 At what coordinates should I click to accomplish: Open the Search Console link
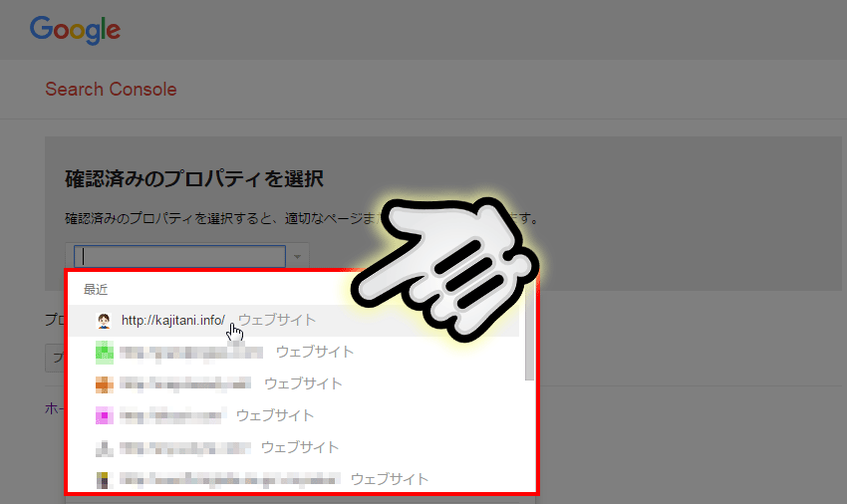point(111,89)
